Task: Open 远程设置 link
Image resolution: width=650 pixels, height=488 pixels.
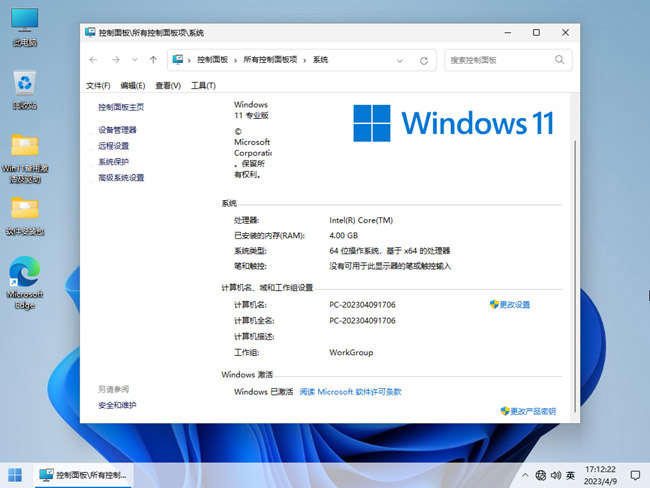Action: click(x=114, y=146)
